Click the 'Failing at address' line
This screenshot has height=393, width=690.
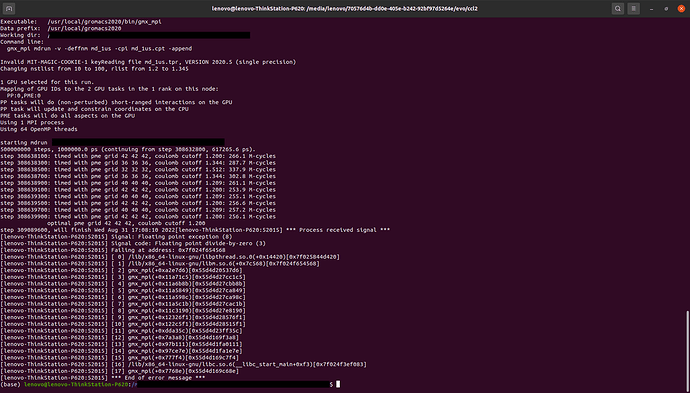(x=113, y=250)
